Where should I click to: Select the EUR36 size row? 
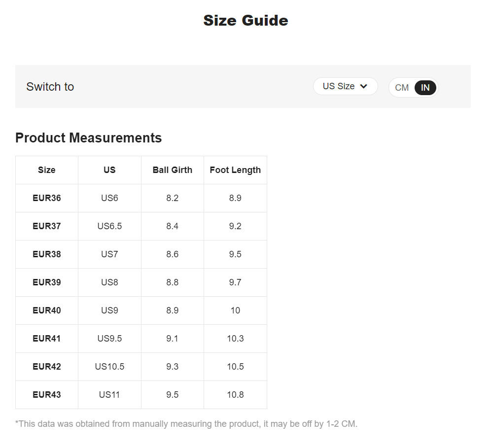click(47, 198)
